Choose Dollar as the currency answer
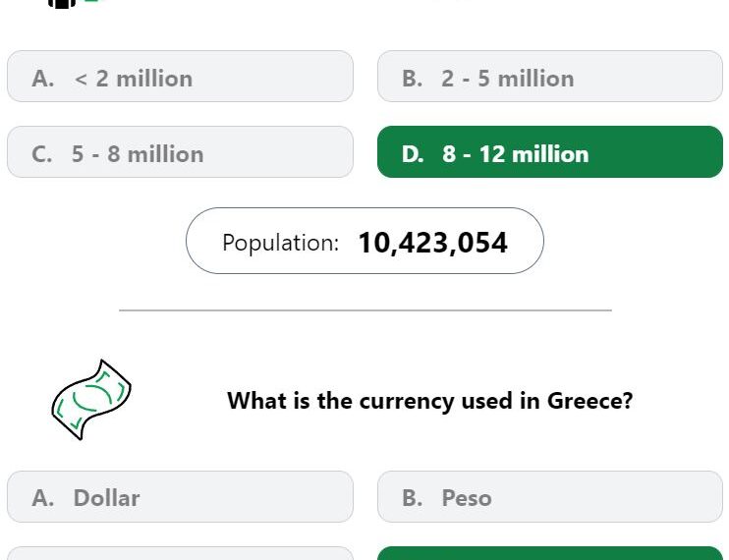Screen dimensions: 729x560 pos(181,497)
